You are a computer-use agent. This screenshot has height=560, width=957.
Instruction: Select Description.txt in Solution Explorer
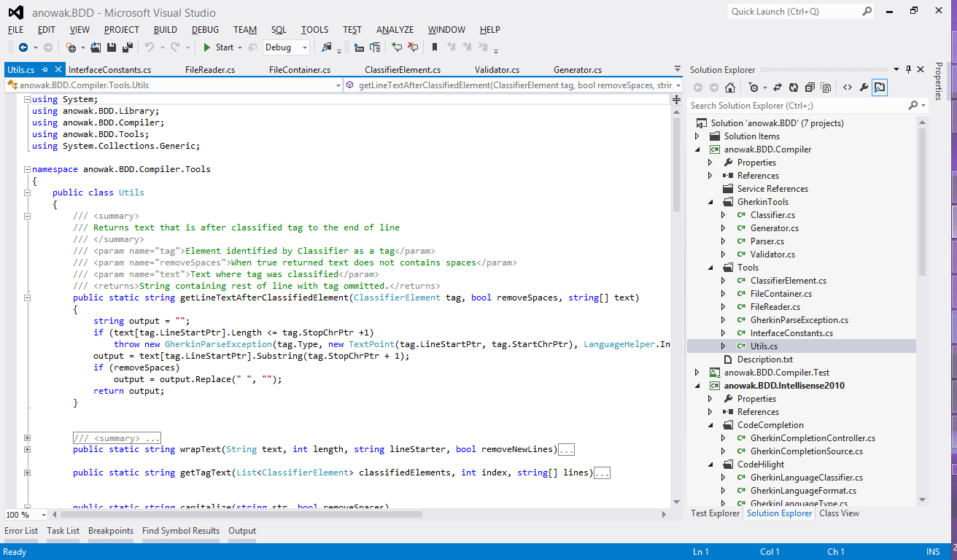click(764, 359)
